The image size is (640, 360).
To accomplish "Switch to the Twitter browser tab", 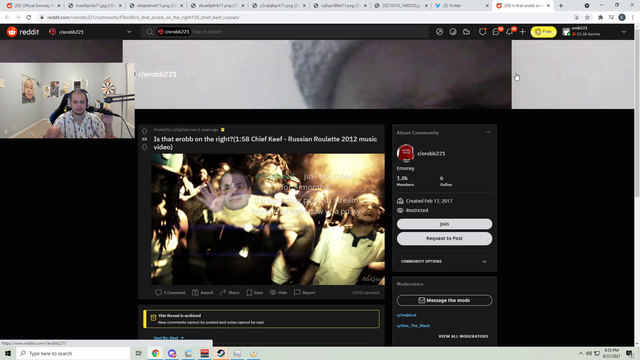I will point(462,6).
